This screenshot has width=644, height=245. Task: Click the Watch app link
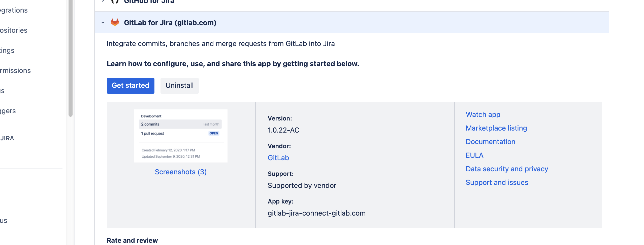pos(483,114)
